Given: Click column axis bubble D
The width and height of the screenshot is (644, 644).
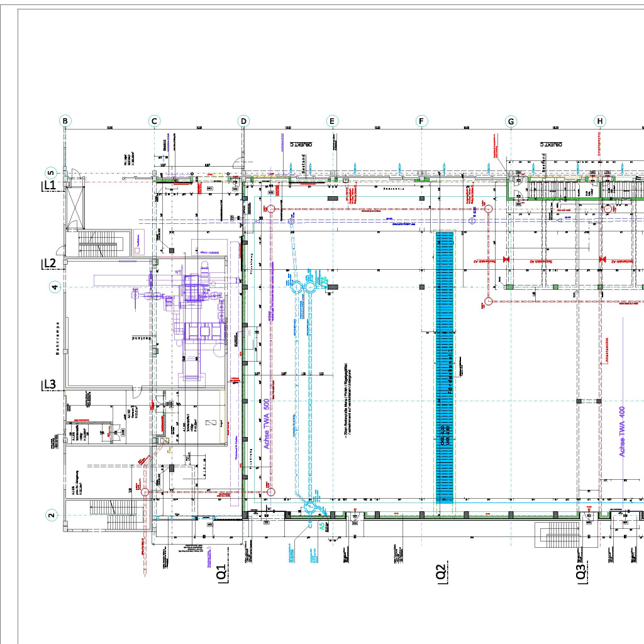Looking at the screenshot, I should tap(243, 121).
